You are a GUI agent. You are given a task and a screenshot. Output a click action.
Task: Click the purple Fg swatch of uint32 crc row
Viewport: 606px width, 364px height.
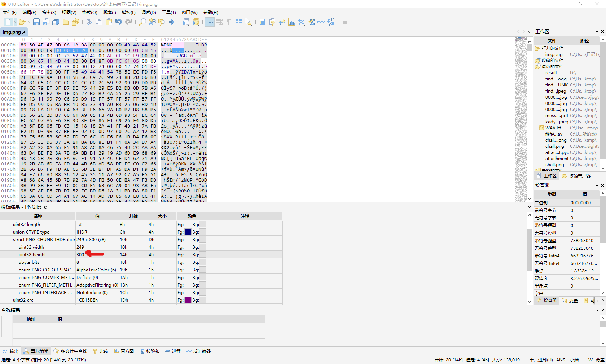(x=188, y=300)
